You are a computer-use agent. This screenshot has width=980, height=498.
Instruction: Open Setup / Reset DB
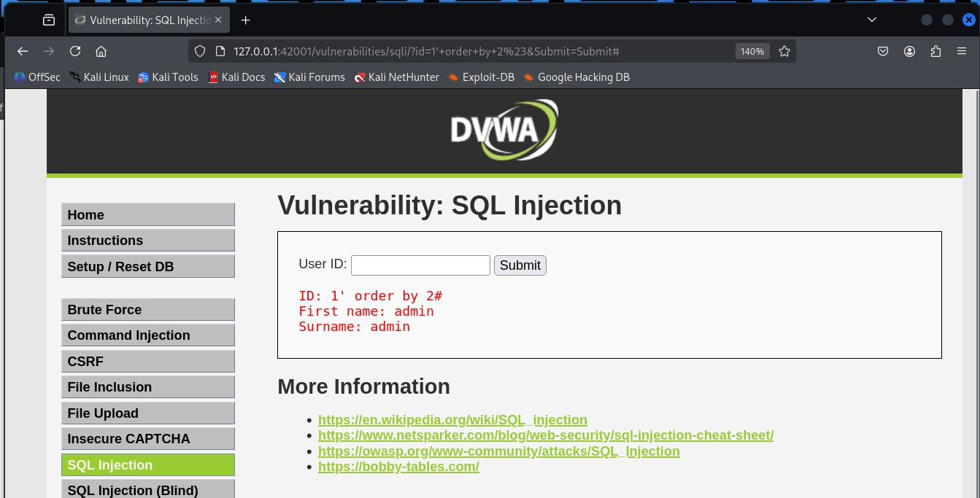click(x=148, y=266)
